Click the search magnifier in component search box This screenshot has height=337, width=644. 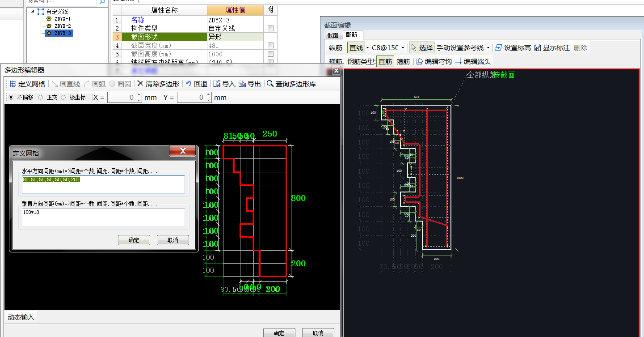tap(102, 1)
